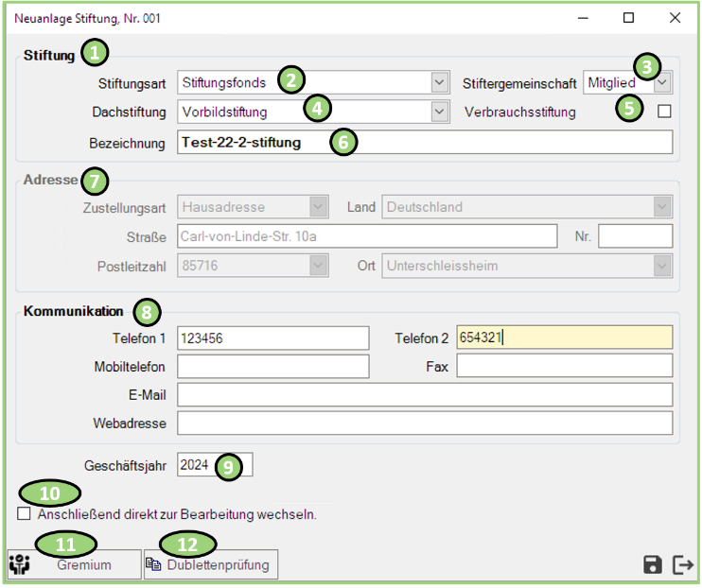Click the Gremium people icon

(19, 565)
